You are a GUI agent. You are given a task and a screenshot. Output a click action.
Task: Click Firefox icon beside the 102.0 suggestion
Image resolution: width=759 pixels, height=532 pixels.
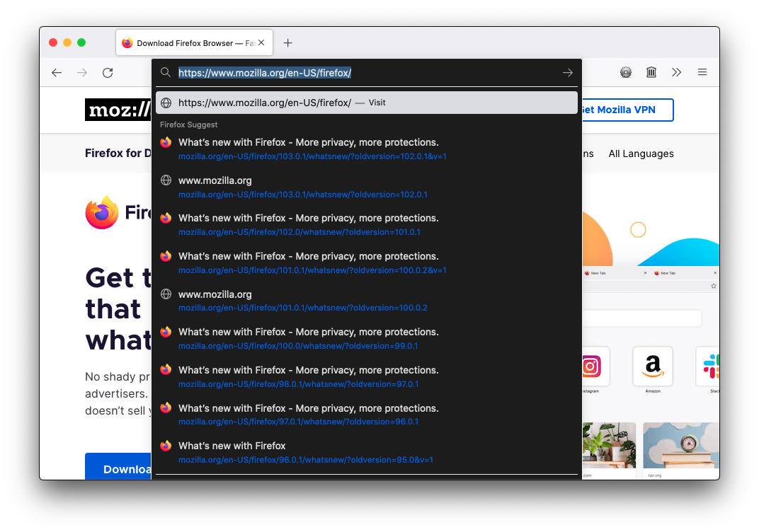(x=166, y=218)
